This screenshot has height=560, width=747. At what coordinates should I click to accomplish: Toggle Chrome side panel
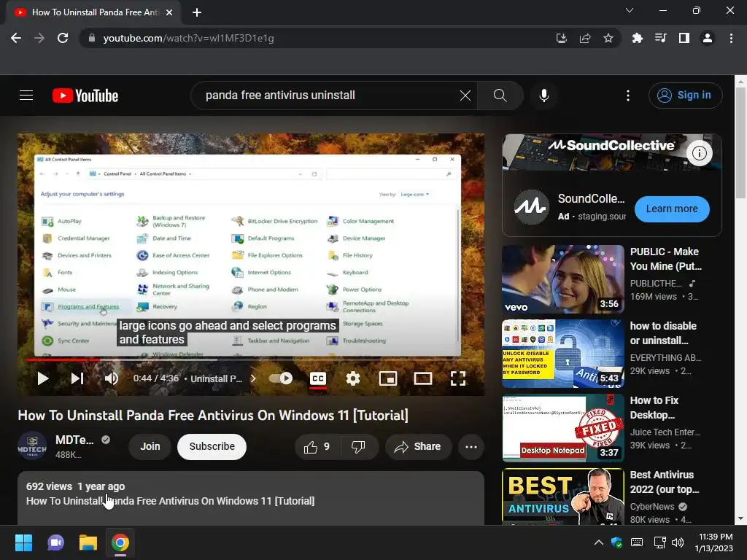684,38
